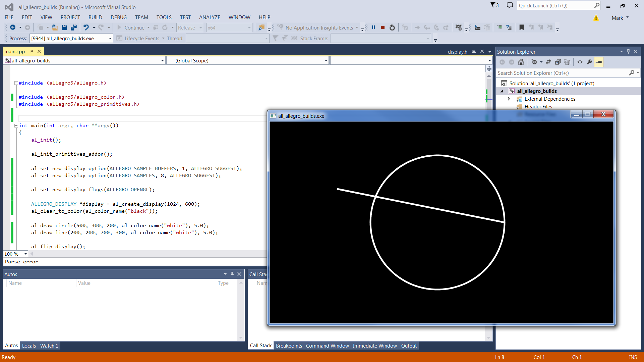Open the editor zoom level dropdown
The image size is (644, 362).
pos(25,254)
